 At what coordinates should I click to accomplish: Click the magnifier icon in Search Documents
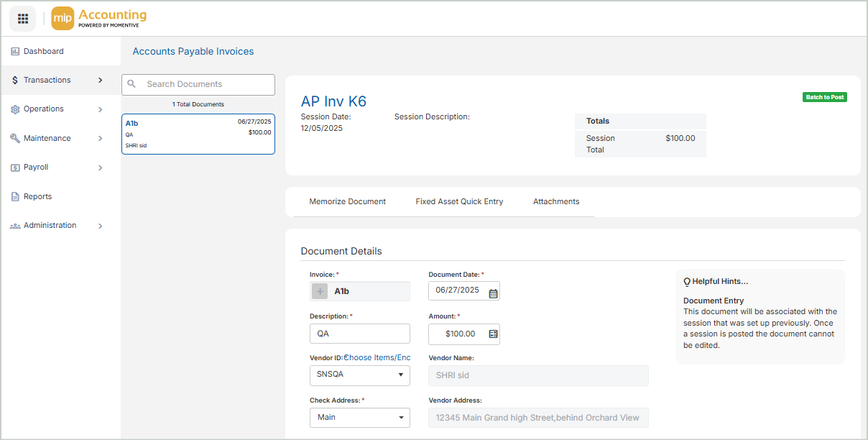(131, 84)
